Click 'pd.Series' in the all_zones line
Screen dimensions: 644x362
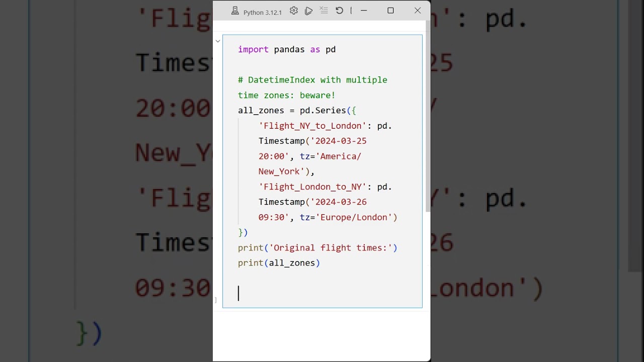pos(323,111)
